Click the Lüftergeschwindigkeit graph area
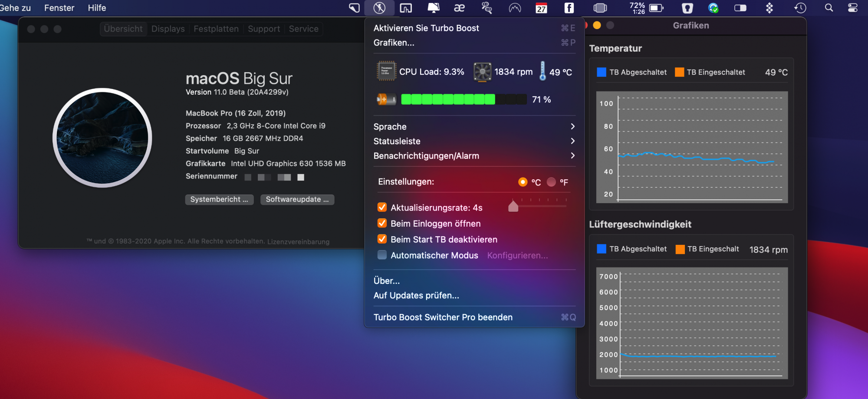868x399 pixels. point(692,323)
